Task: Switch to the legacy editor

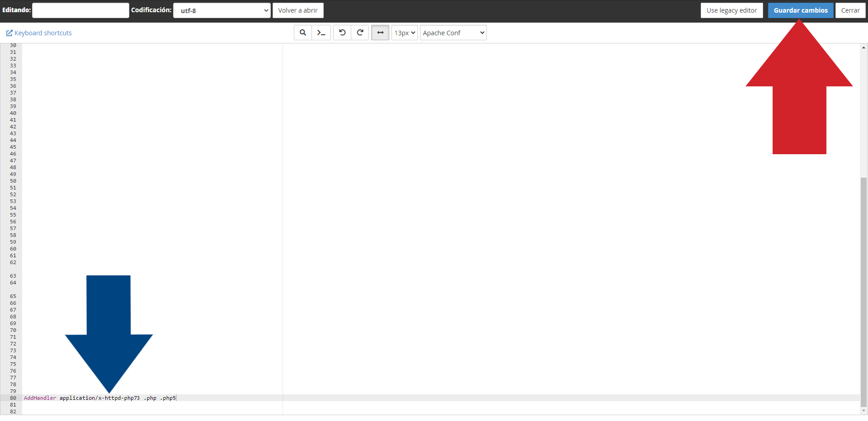Action: [731, 10]
